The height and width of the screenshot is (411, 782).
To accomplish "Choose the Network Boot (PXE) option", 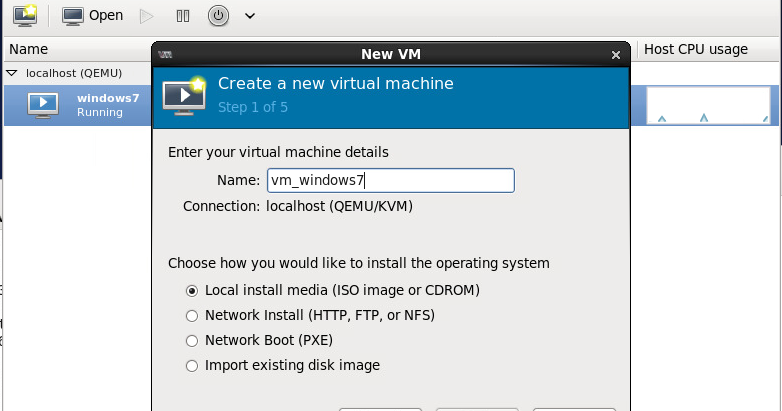I will point(259,340).
